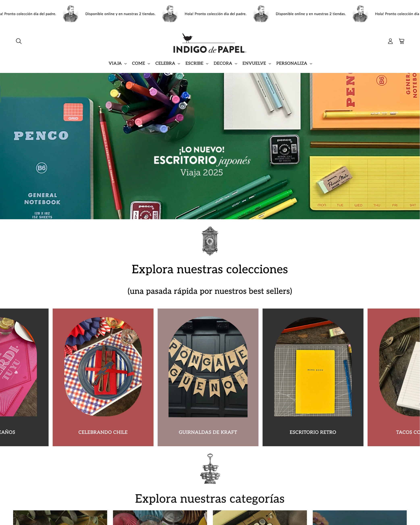Open the shopping cart icon
The width and height of the screenshot is (420, 525).
(402, 41)
